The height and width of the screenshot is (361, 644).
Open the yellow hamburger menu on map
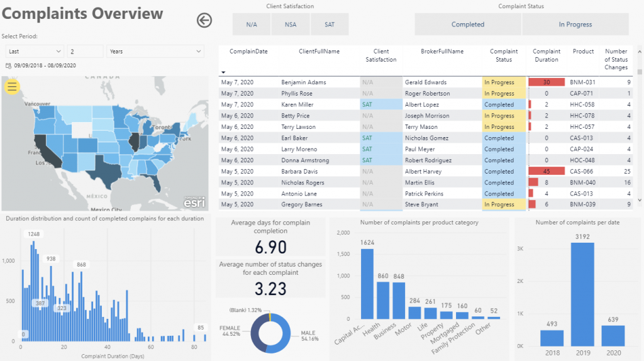point(13,87)
